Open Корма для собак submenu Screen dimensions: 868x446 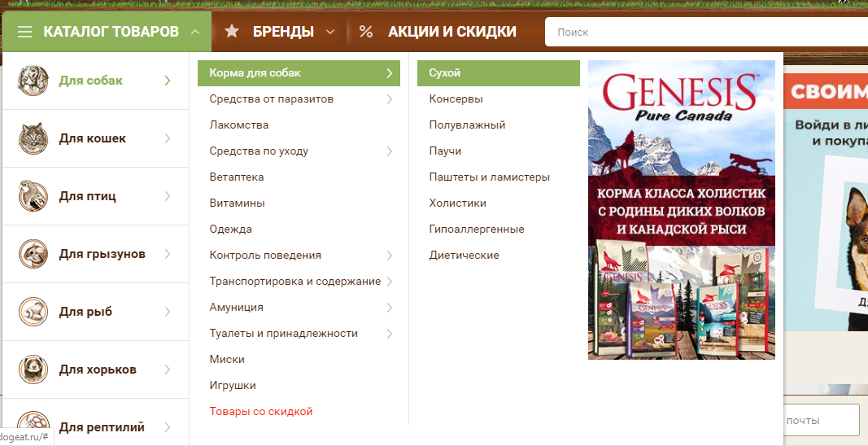(299, 73)
